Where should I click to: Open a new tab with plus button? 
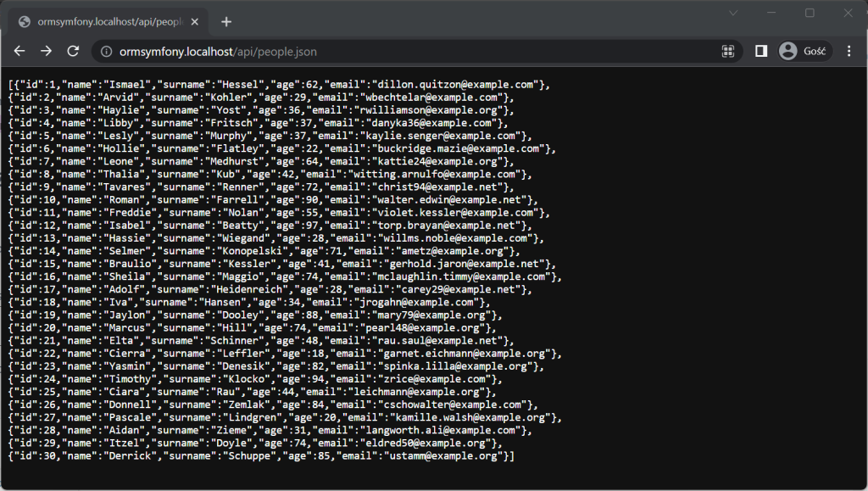pos(226,21)
